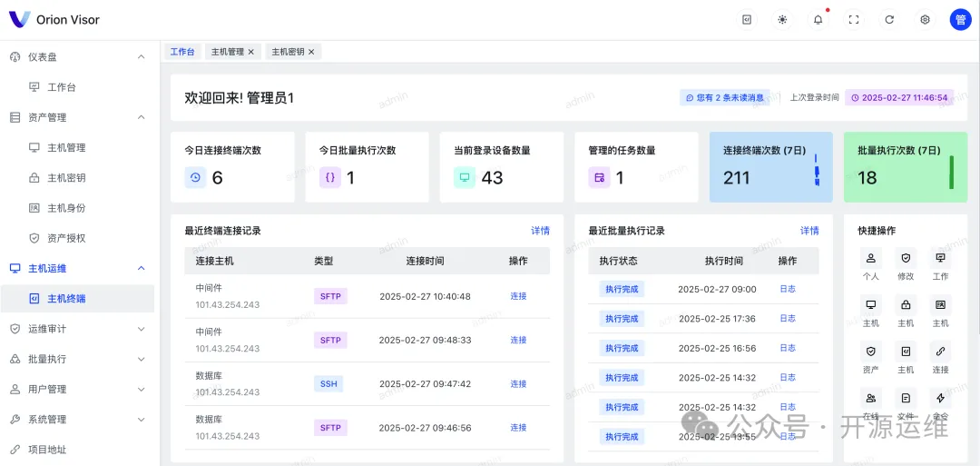
Task: Click 日志 for the 2025-02-27 09:00 execution
Action: 787,289
